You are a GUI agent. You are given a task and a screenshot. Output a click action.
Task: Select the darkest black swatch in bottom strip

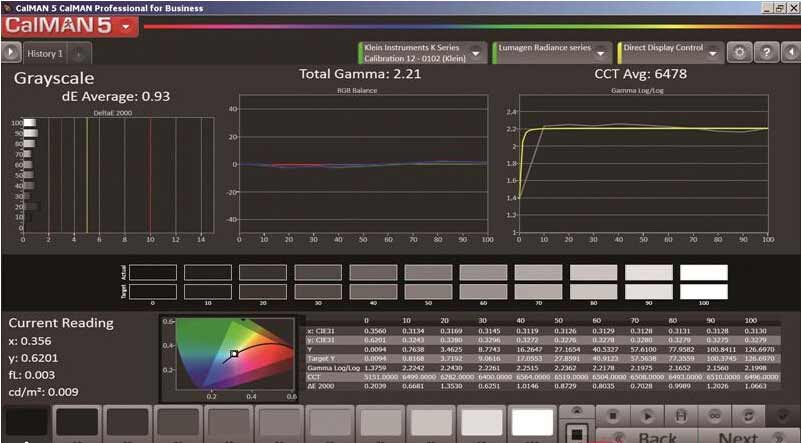click(x=25, y=423)
